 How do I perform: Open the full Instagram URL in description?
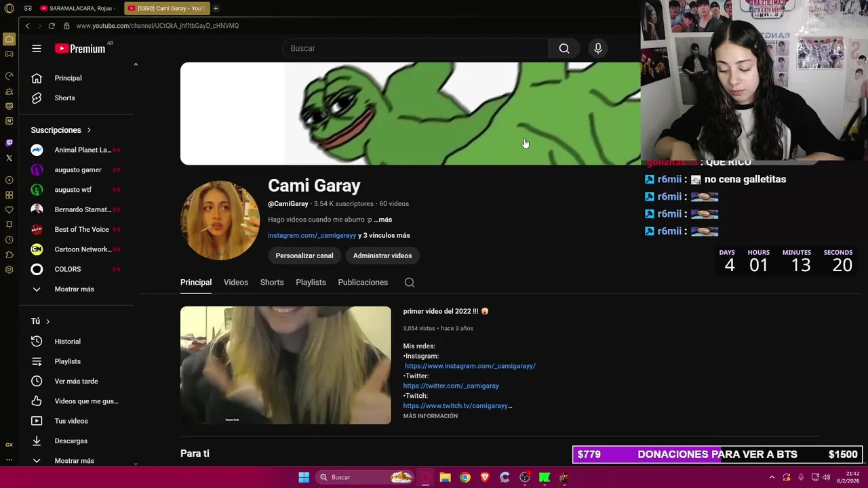470,366
